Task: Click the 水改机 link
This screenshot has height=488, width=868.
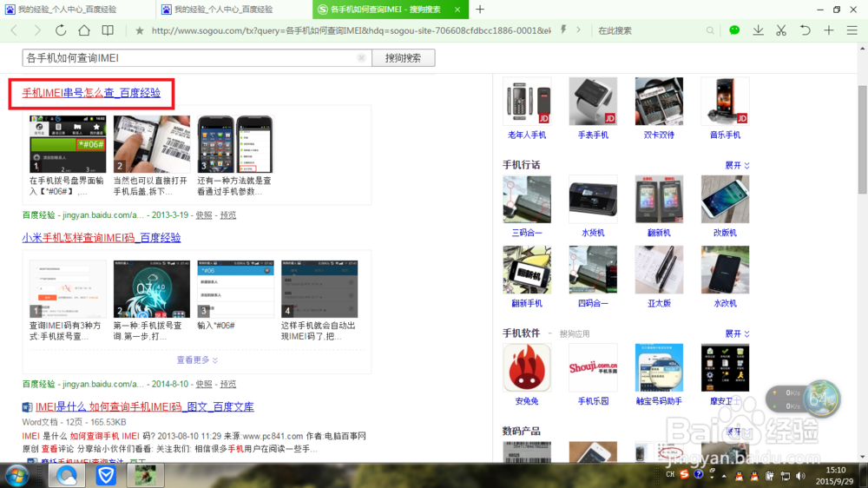Action: point(725,303)
